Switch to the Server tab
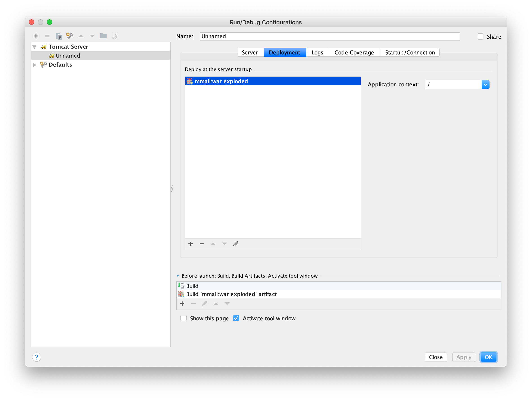Image resolution: width=532 pixels, height=400 pixels. [x=250, y=52]
